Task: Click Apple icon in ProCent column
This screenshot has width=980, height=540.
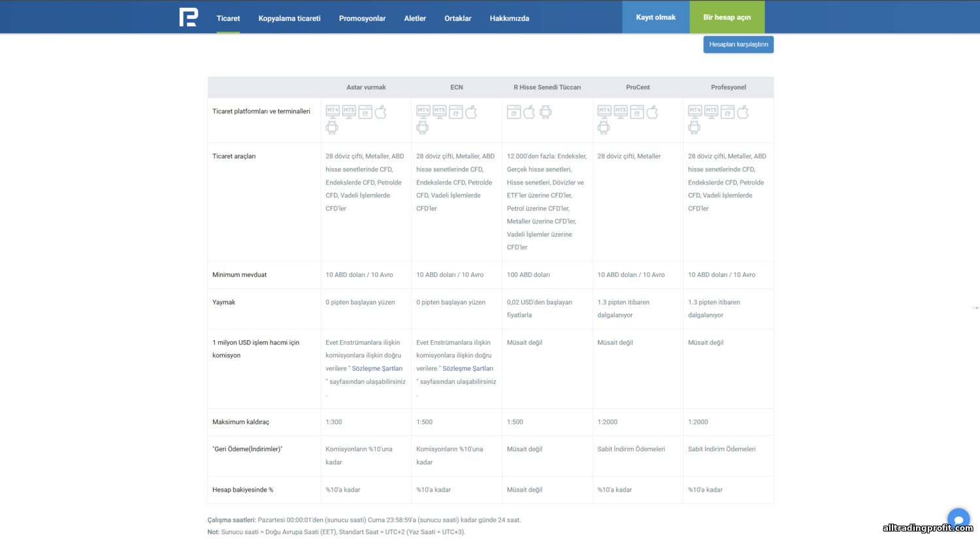Action: point(653,112)
